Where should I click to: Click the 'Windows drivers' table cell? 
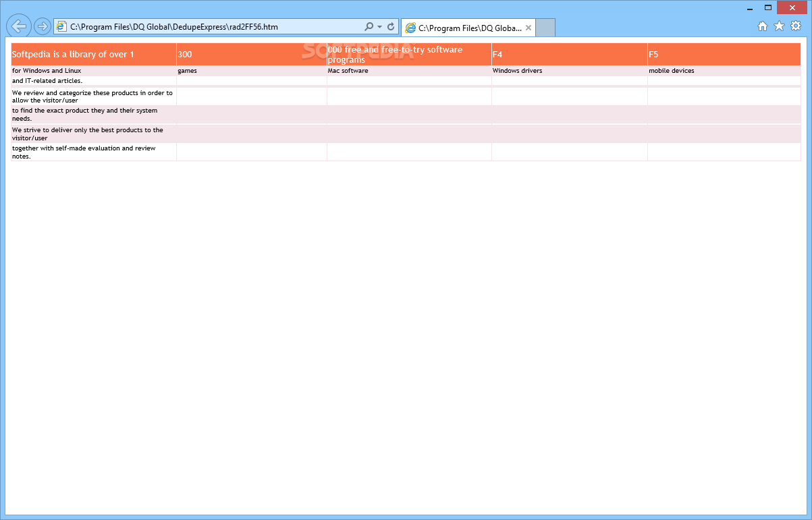570,71
